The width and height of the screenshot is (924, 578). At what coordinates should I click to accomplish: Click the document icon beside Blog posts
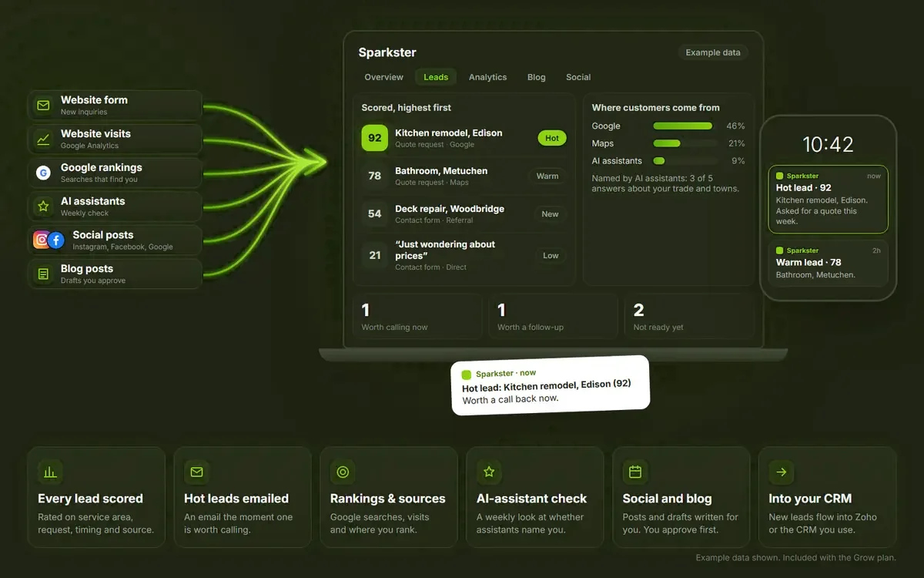point(43,274)
